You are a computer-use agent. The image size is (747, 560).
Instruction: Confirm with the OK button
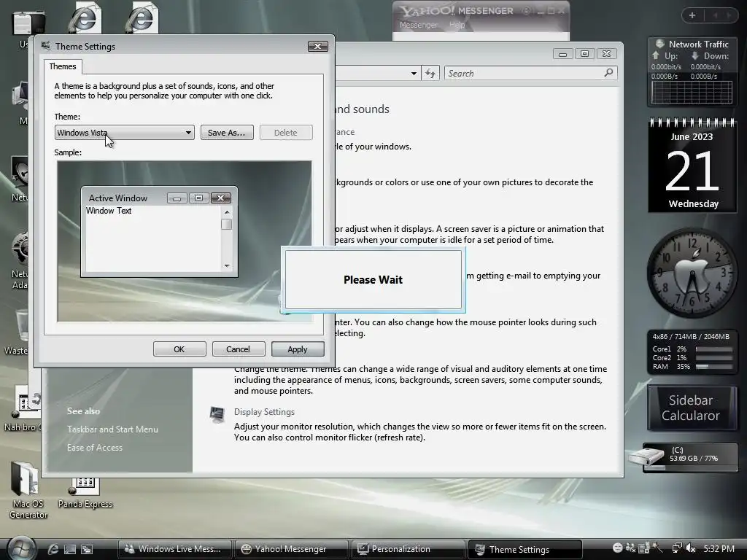click(179, 349)
